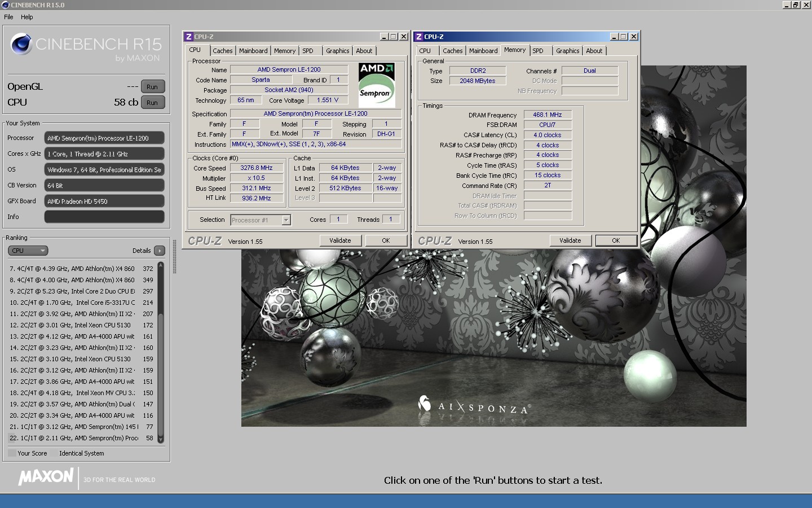Click the Command Rate value 2T
Screen dimensions: 812x508
[x=548, y=185]
